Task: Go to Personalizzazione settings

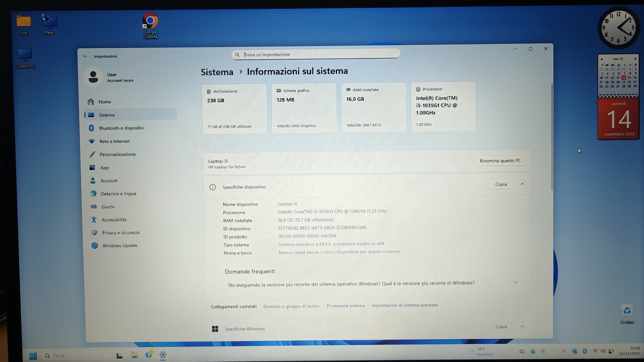Action: pos(117,154)
